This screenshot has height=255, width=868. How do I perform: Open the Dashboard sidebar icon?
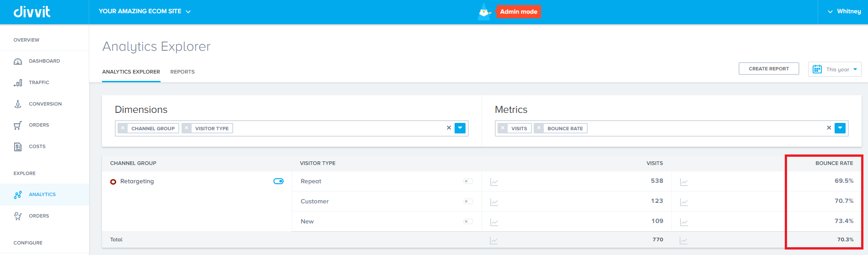coord(18,61)
